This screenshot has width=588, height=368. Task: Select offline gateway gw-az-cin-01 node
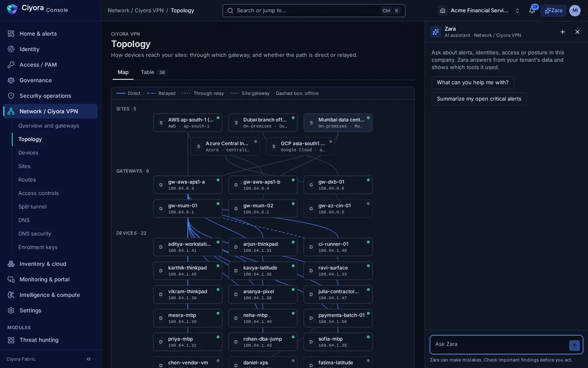338,209
